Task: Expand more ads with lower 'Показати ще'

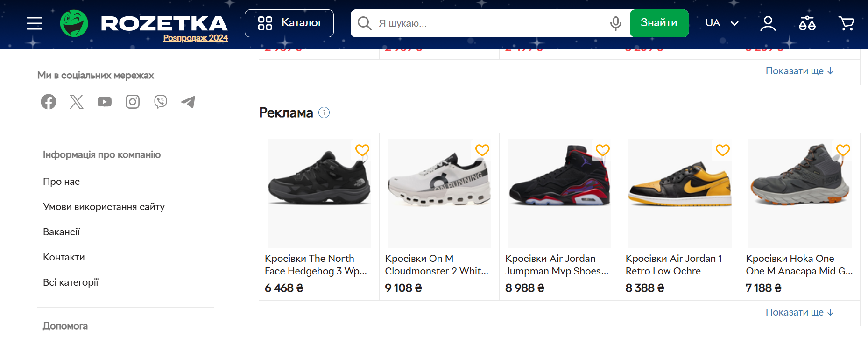Action: (799, 312)
